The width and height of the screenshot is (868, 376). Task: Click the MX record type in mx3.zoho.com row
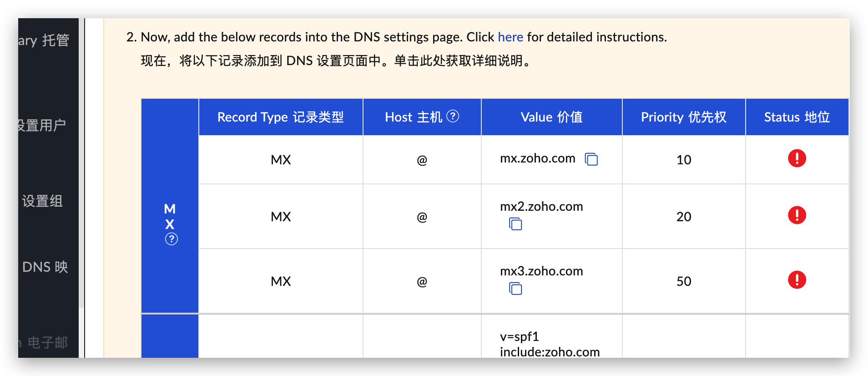281,281
